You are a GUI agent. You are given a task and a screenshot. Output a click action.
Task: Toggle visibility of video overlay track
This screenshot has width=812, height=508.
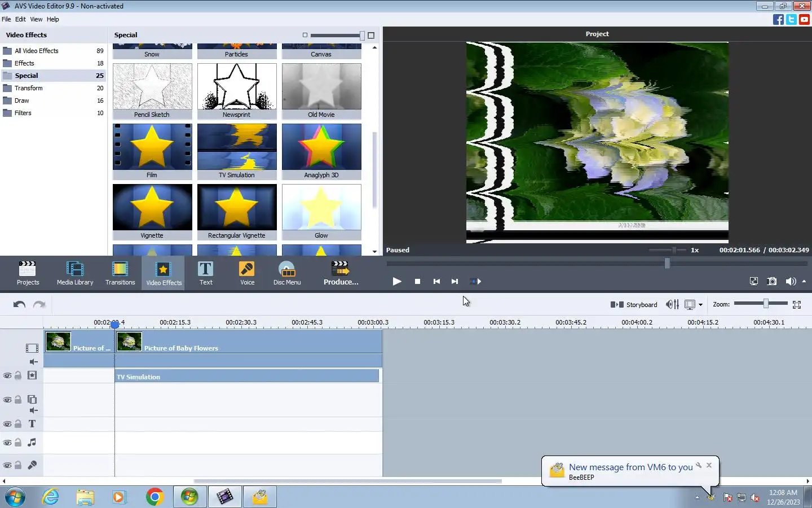point(7,400)
